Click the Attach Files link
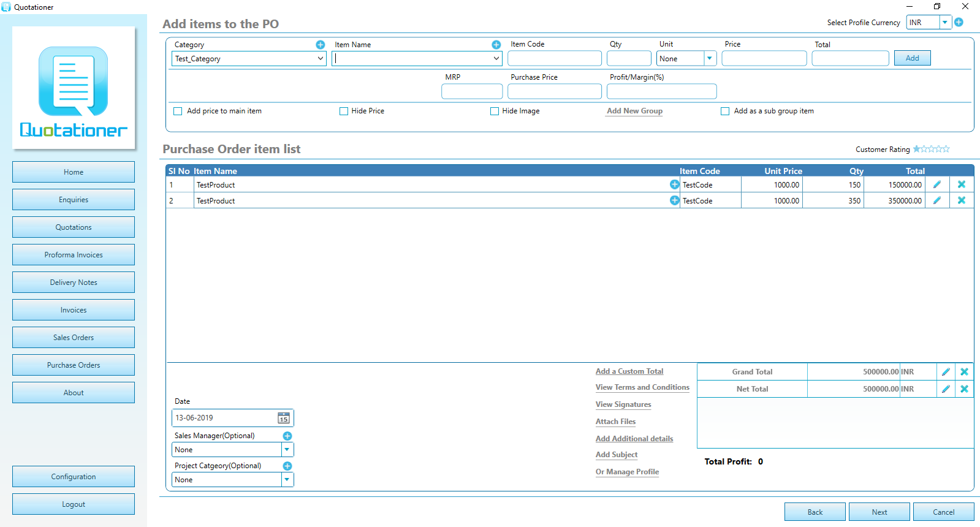 (615, 422)
